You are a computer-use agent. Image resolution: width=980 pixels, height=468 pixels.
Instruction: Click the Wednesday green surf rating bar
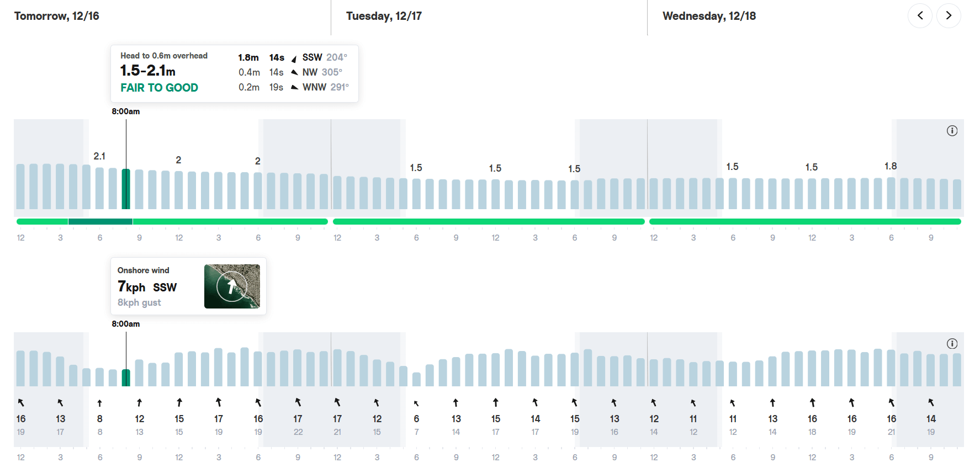tap(805, 221)
